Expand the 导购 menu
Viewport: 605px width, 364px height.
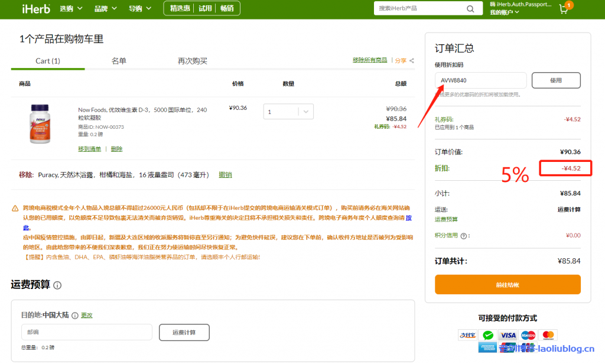[x=140, y=9]
